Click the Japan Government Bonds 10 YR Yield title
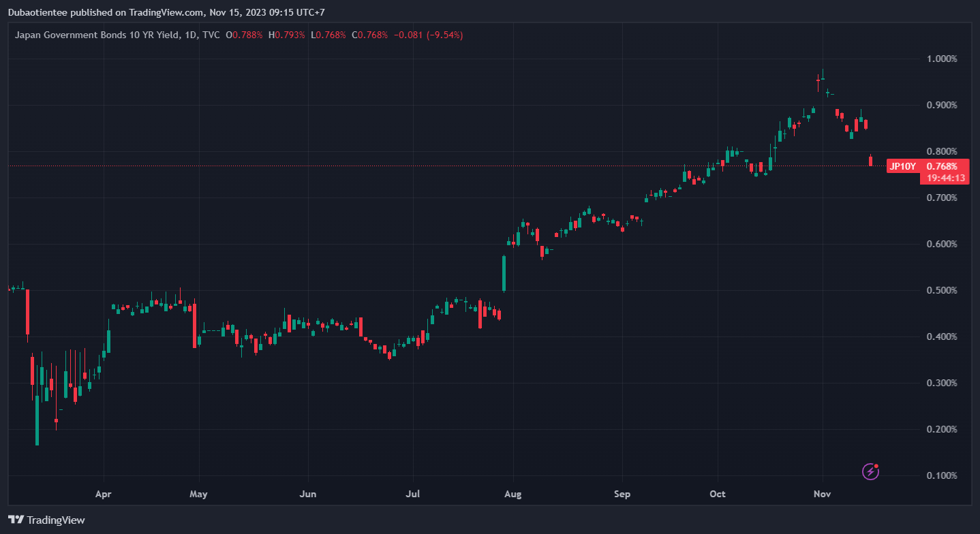 click(x=97, y=35)
